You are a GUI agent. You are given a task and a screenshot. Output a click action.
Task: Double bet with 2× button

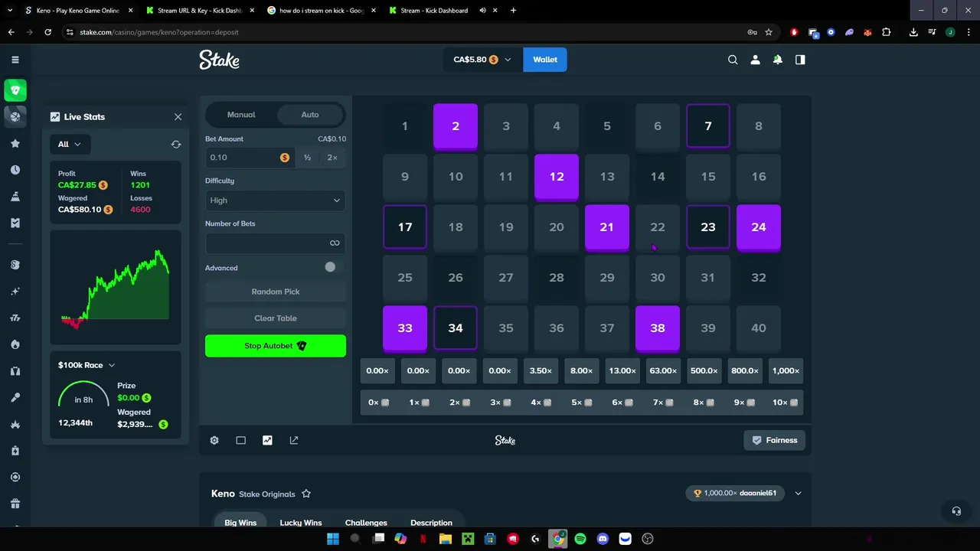[332, 158]
